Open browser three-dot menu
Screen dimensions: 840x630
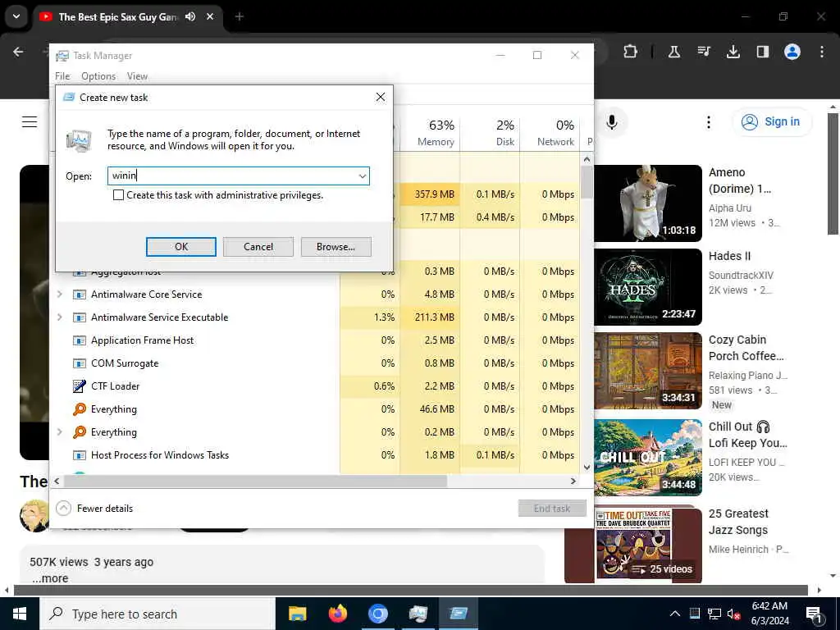[822, 52]
